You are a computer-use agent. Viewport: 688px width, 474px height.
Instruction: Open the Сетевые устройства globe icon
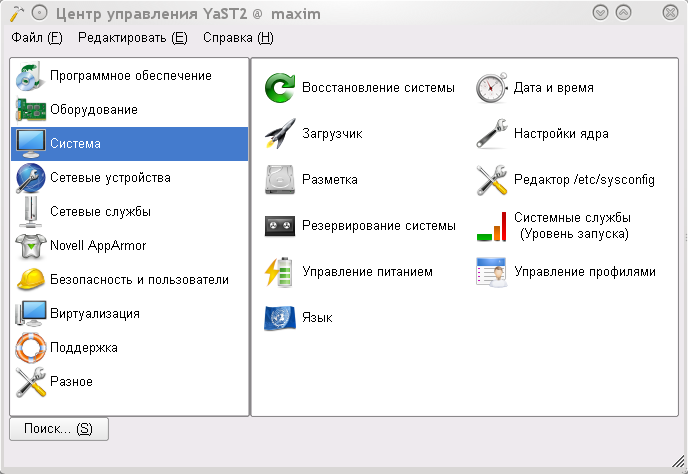(30, 178)
